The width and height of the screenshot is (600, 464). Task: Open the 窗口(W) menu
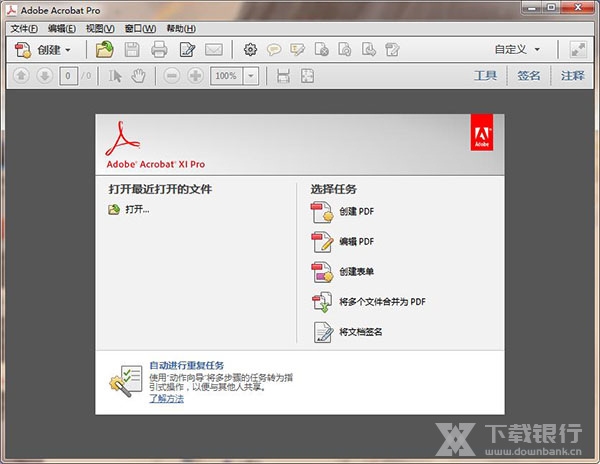[140, 29]
